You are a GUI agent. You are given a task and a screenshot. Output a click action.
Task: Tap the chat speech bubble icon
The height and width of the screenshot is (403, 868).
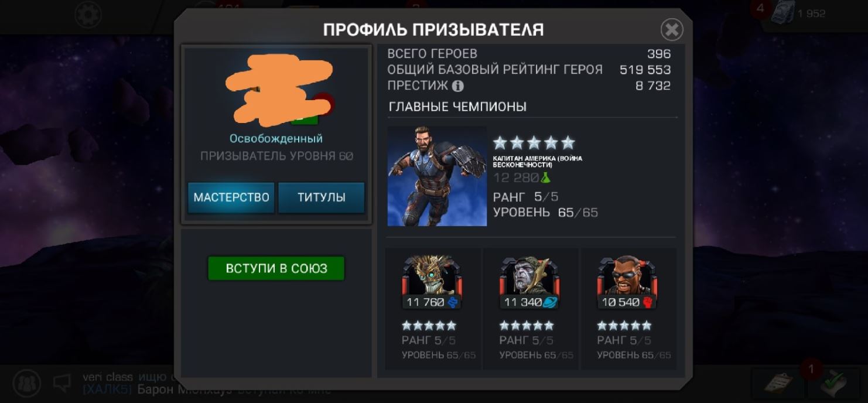62,383
